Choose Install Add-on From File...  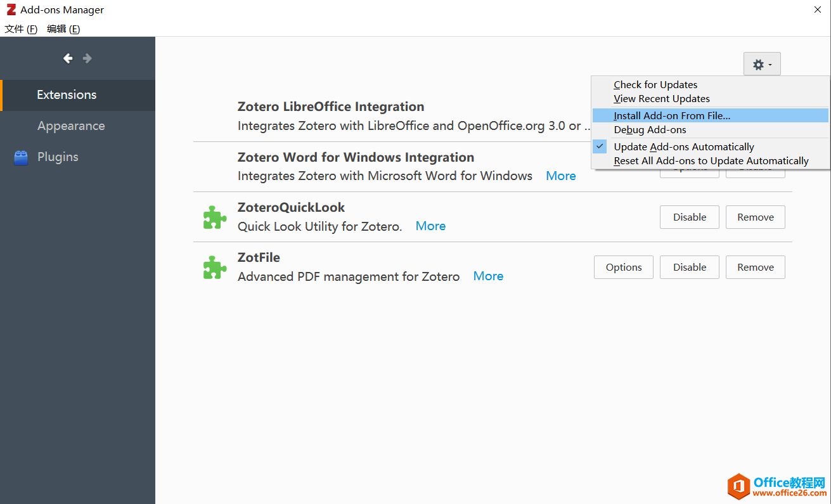[710, 116]
